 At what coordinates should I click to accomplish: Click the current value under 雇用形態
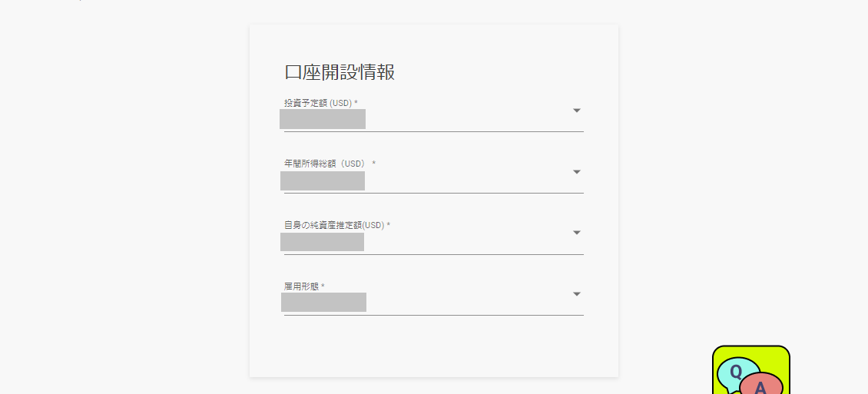324,302
